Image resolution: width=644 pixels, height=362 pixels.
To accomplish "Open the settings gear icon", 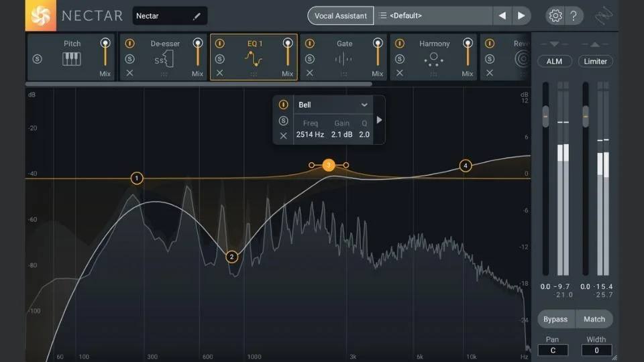I will [x=555, y=15].
